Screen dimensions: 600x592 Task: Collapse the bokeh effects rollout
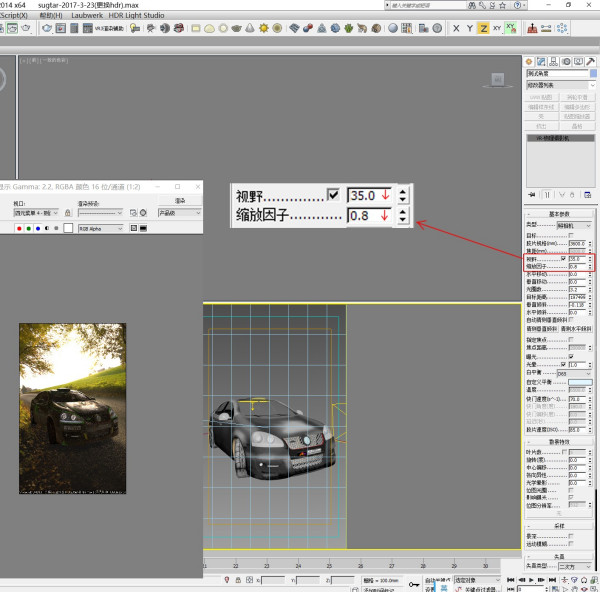click(x=559, y=442)
